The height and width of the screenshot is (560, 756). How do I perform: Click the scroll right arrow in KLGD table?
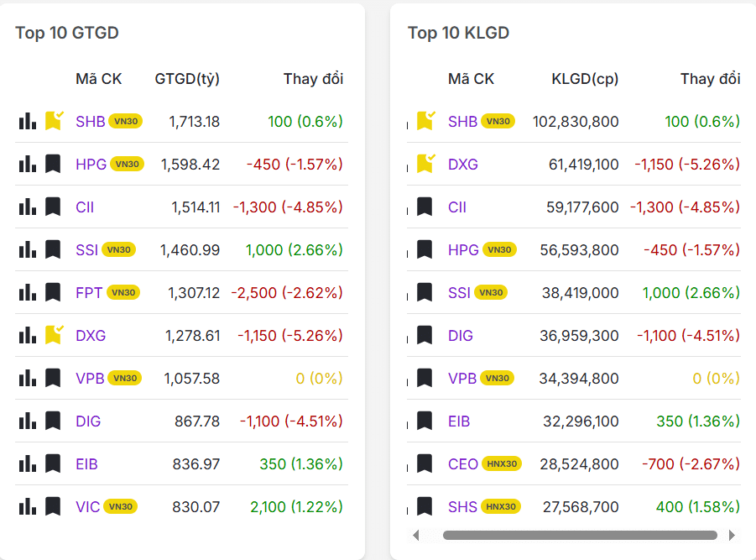coord(732,535)
